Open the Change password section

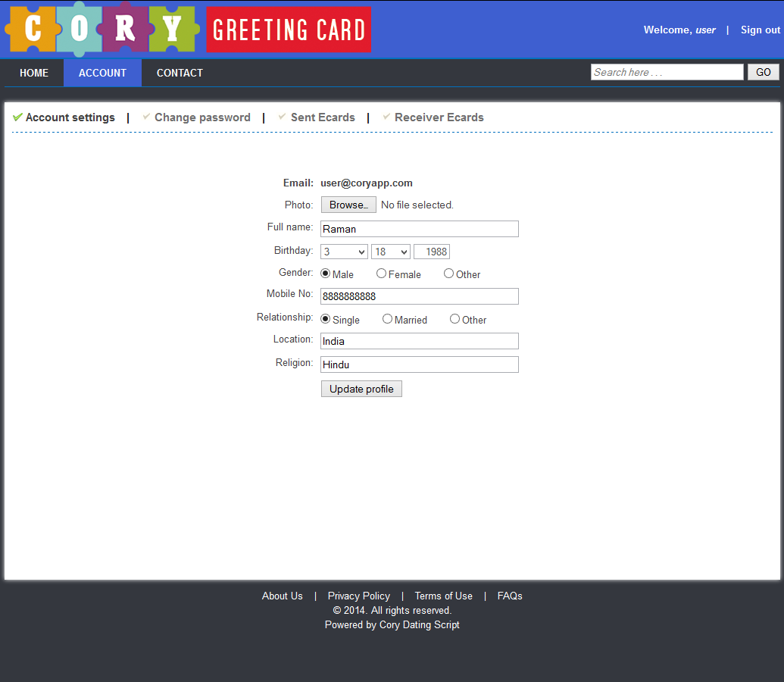tap(202, 117)
